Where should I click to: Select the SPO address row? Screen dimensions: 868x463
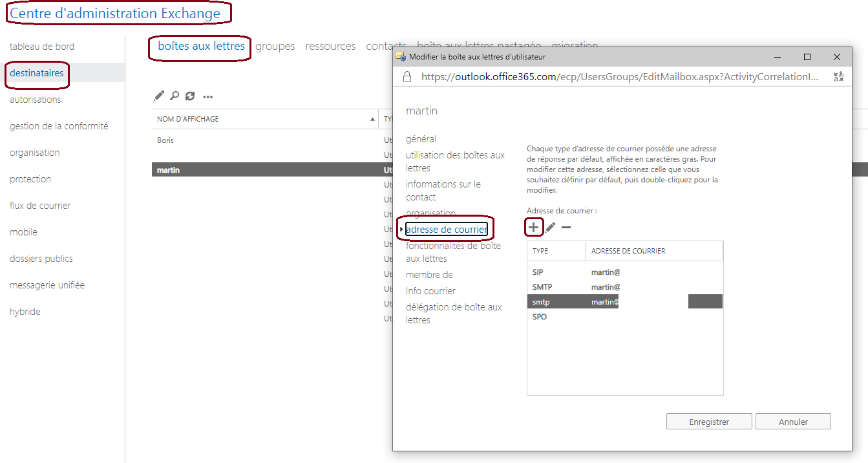pyautogui.click(x=625, y=317)
